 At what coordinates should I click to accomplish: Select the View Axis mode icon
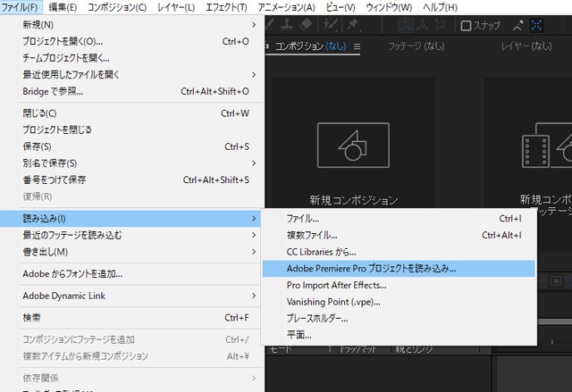(x=441, y=25)
